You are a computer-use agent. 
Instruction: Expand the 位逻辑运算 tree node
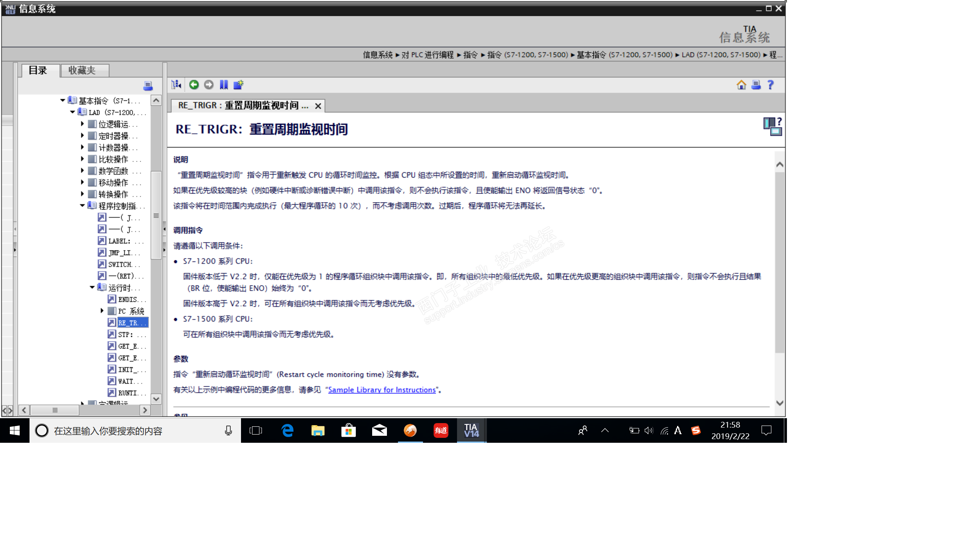tap(82, 124)
